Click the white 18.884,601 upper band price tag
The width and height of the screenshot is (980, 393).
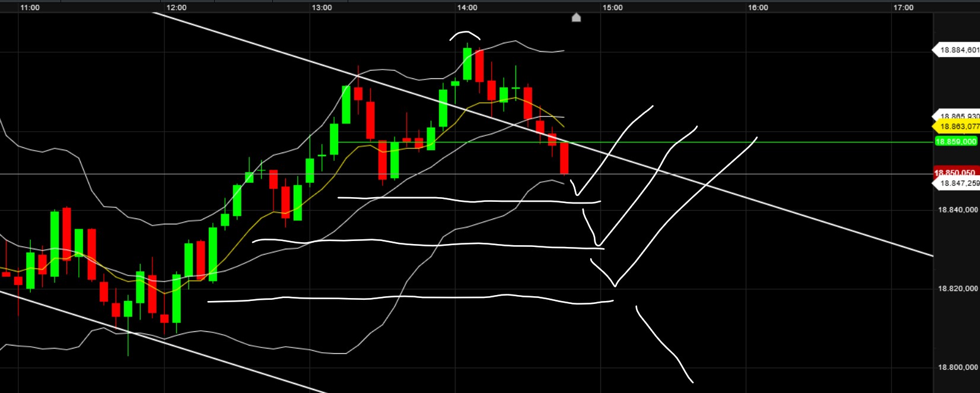click(956, 50)
